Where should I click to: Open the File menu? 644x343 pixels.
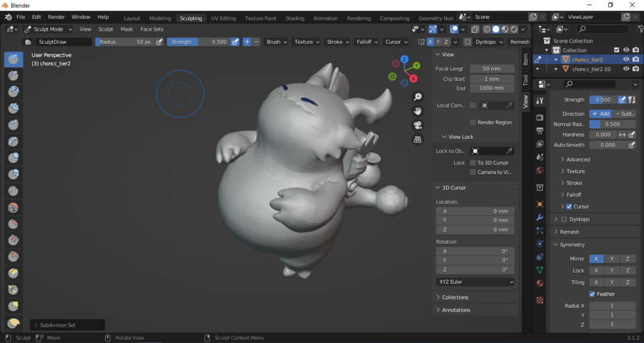click(21, 17)
